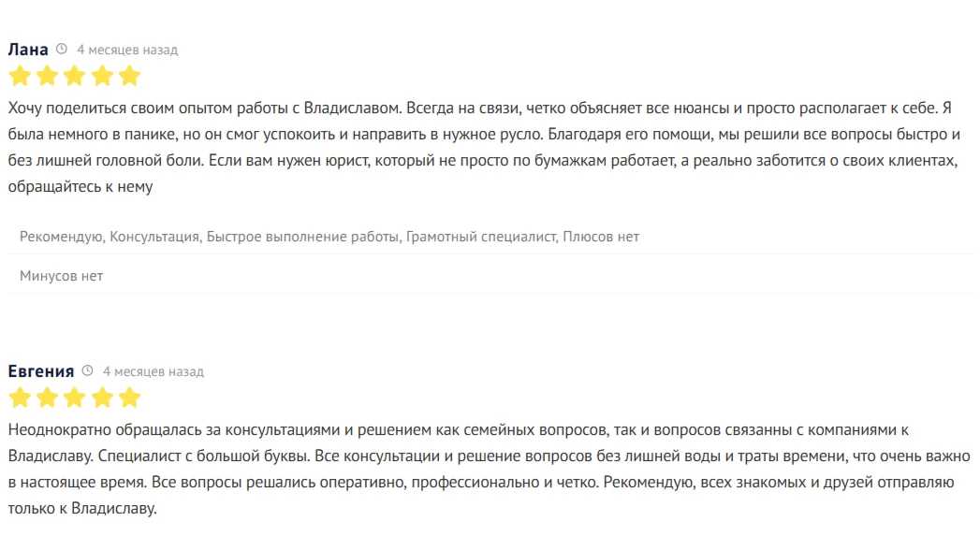Click the first star in Евгения's rating

(19, 398)
